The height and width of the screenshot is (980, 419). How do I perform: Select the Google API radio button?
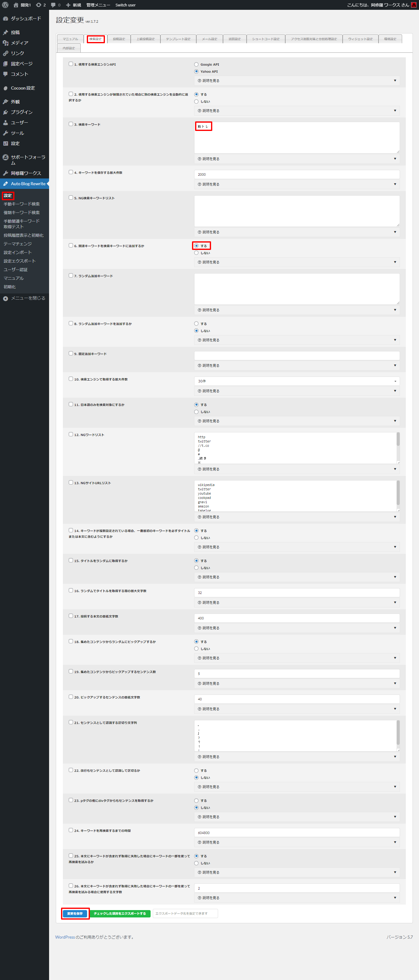pos(196,64)
